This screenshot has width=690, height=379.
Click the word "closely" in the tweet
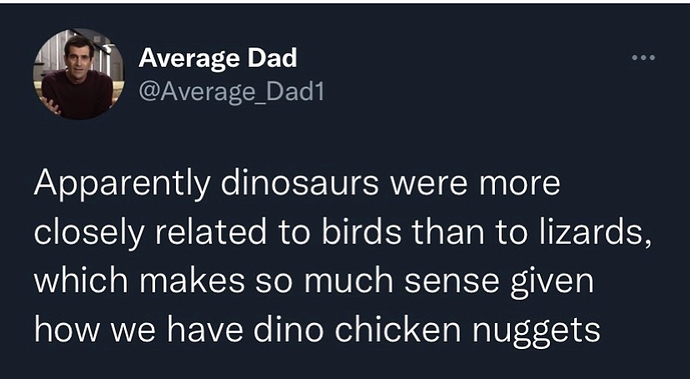[x=89, y=233]
